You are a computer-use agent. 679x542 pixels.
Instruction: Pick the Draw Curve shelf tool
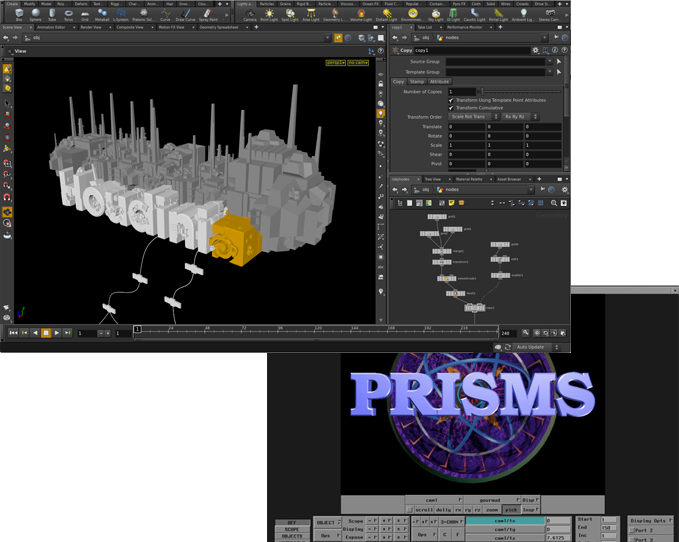[x=185, y=15]
